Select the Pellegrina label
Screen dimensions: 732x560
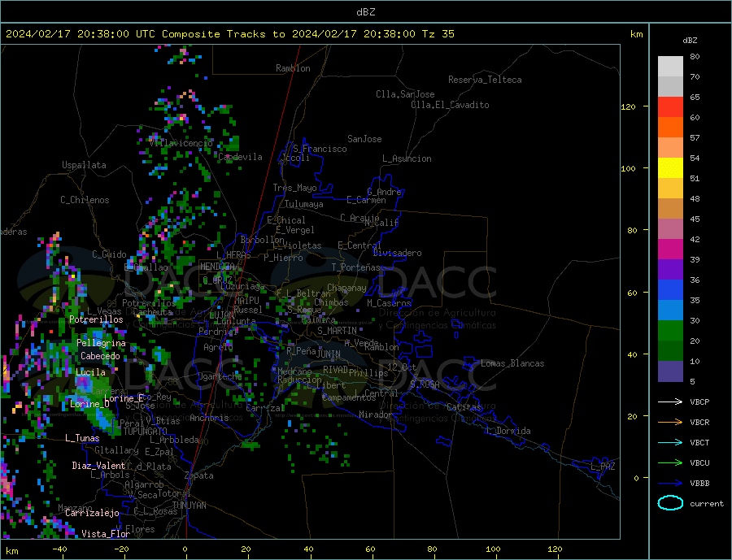[x=102, y=344]
